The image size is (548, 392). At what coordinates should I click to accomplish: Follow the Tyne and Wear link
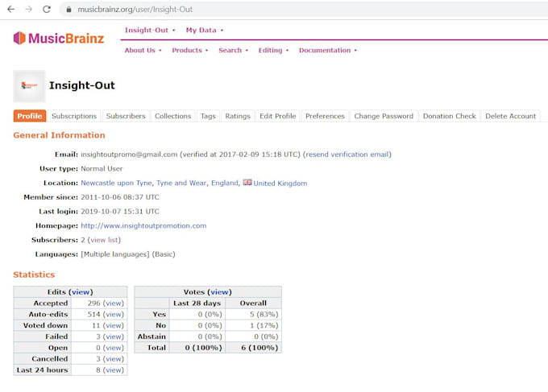(181, 183)
